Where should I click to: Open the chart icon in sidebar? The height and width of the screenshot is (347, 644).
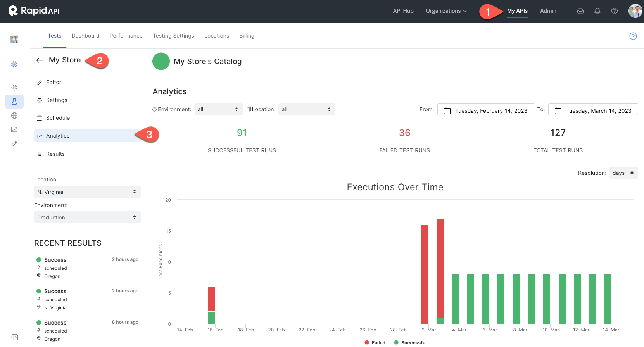(x=14, y=129)
